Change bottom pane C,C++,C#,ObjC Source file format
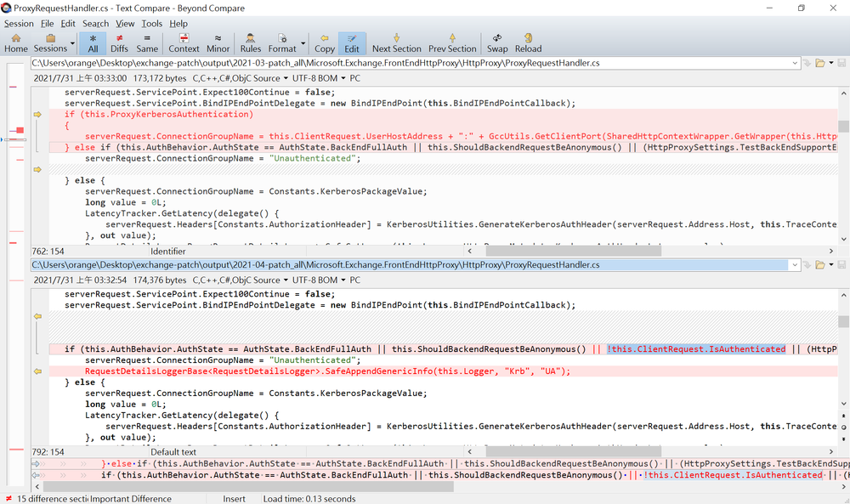This screenshot has width=850, height=504. (x=241, y=280)
